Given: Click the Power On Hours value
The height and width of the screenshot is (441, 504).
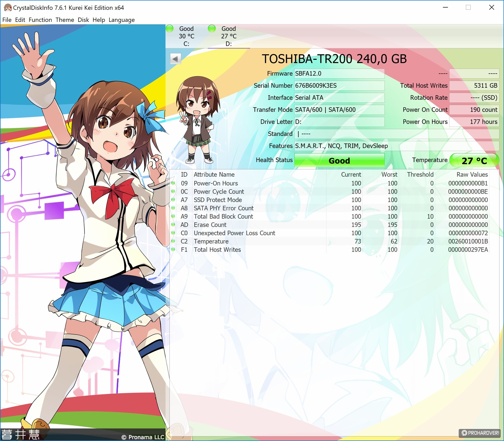Looking at the screenshot, I should tap(474, 122).
